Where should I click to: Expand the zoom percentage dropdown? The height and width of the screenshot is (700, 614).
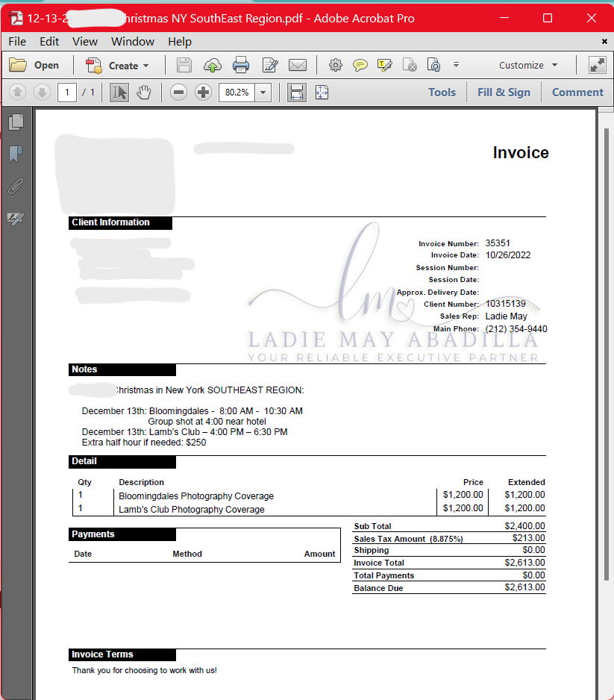[x=263, y=93]
